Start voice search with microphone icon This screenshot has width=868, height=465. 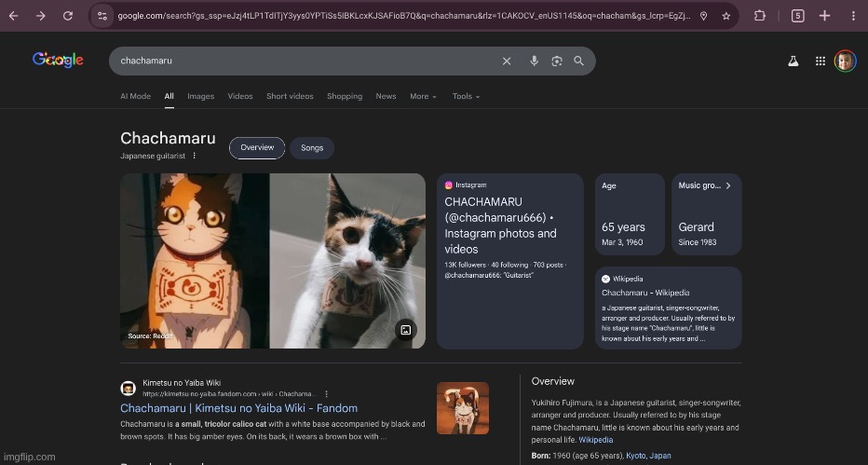tap(534, 61)
